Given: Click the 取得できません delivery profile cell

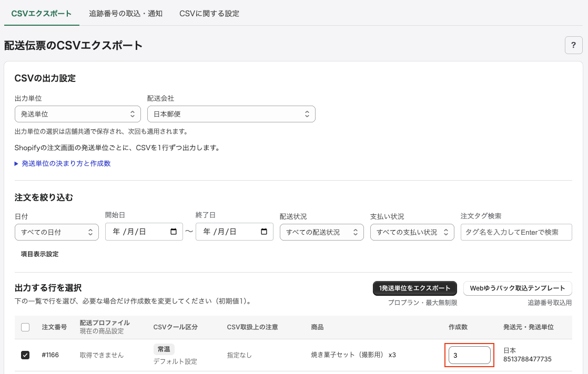Looking at the screenshot, I should pyautogui.click(x=102, y=355).
